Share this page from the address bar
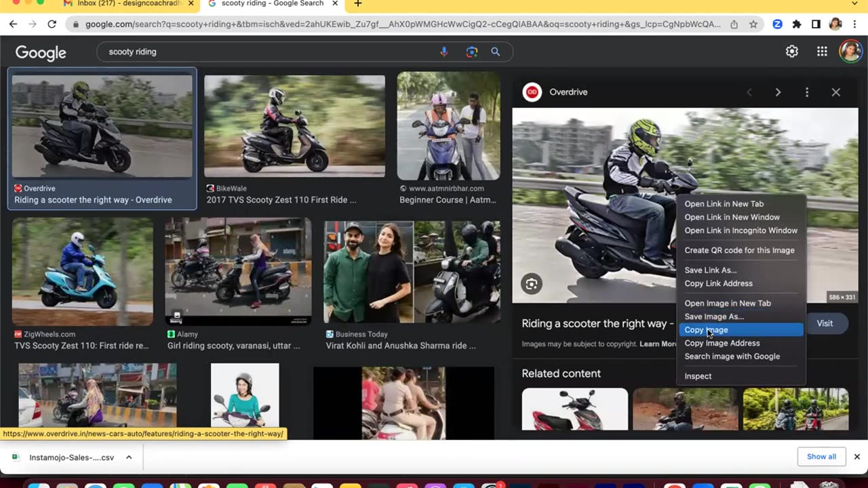 click(x=734, y=24)
